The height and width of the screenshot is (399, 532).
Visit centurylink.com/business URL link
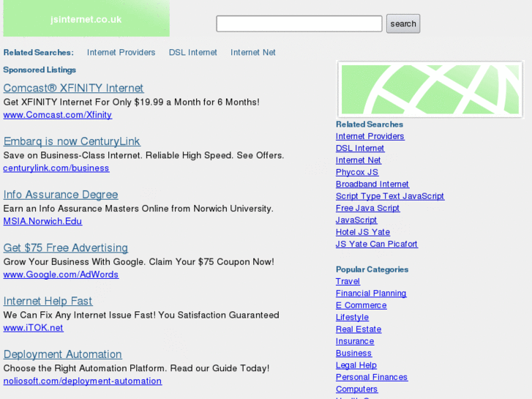(x=56, y=168)
